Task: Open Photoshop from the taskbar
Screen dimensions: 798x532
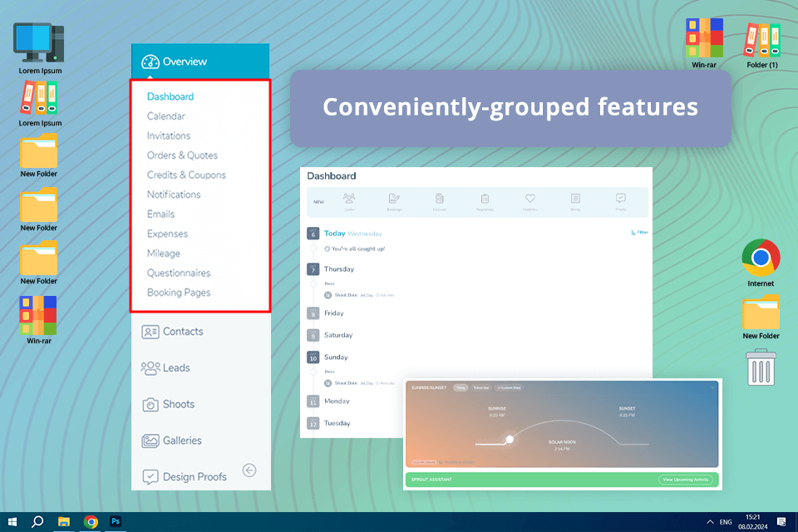Action: click(x=116, y=522)
